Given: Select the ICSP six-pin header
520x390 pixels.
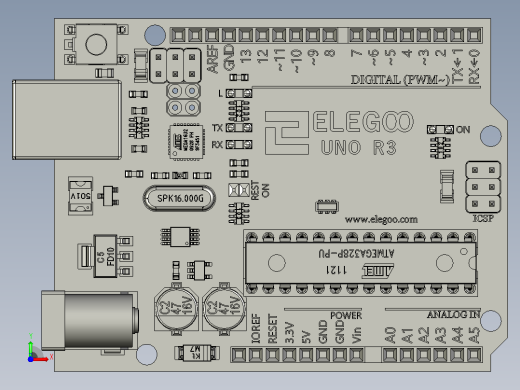Looking at the screenshot, I should point(483,187).
